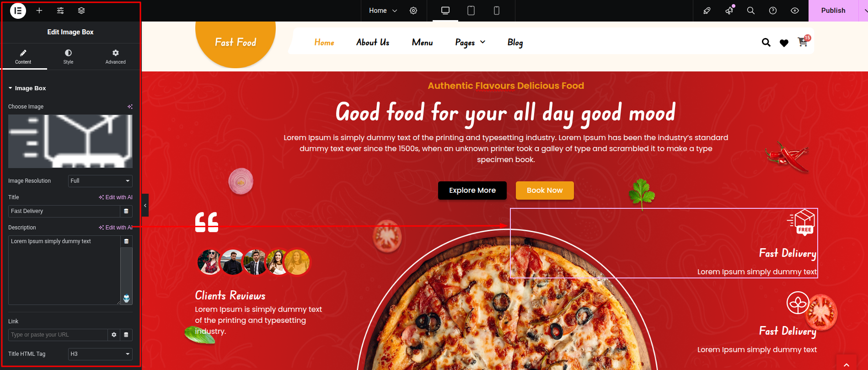Viewport: 868px width, 370px height.
Task: Click the What's New megaphone icon
Action: [729, 11]
